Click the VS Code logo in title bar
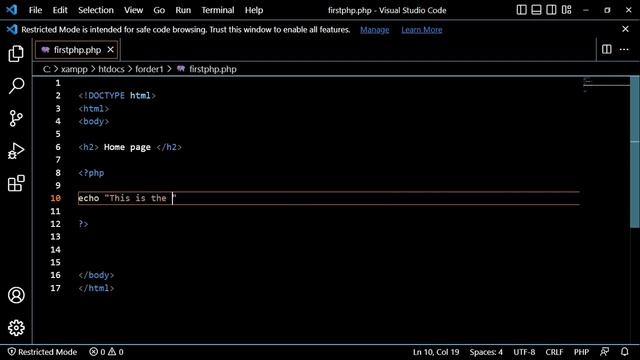 tap(11, 10)
